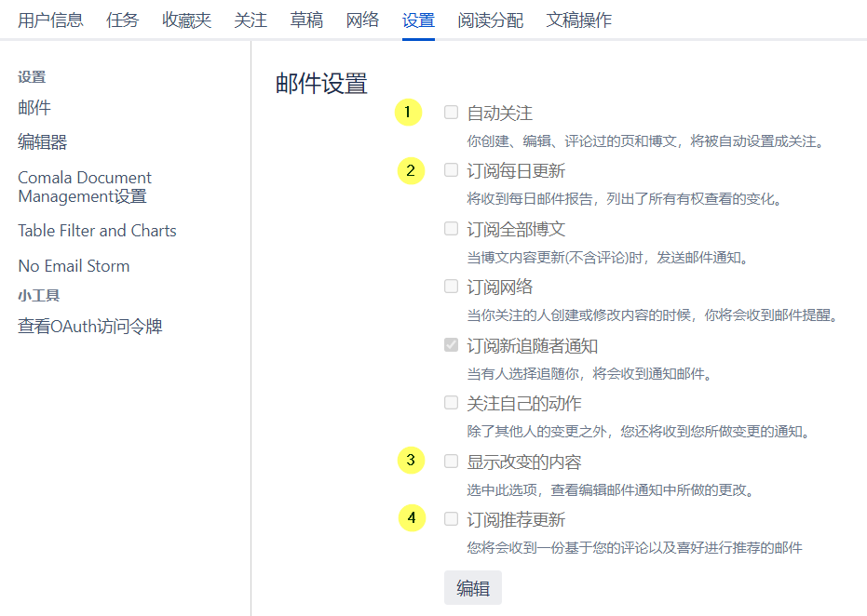
Task: Go to the 关注 tab
Action: pos(251,20)
